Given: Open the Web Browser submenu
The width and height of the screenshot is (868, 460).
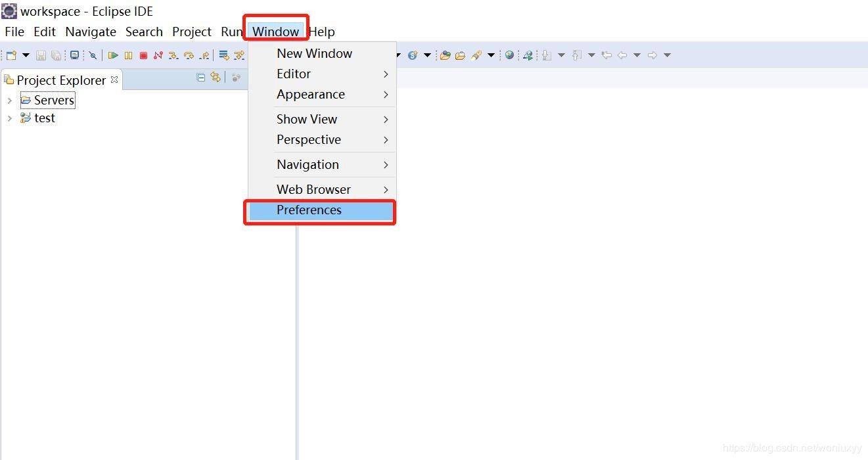Looking at the screenshot, I should [322, 190].
